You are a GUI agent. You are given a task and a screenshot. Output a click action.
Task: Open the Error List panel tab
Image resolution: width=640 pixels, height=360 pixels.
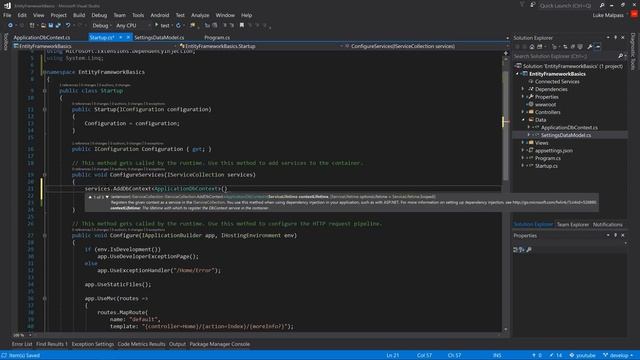22,344
